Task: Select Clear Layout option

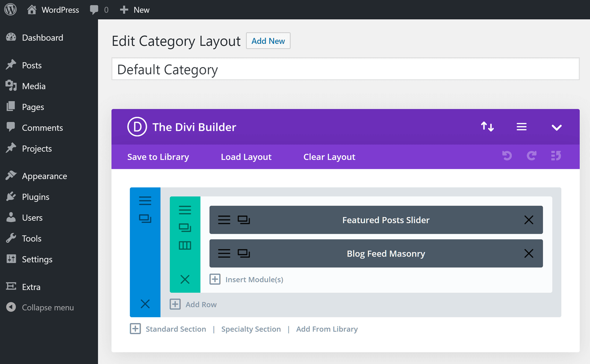Action: tap(329, 157)
